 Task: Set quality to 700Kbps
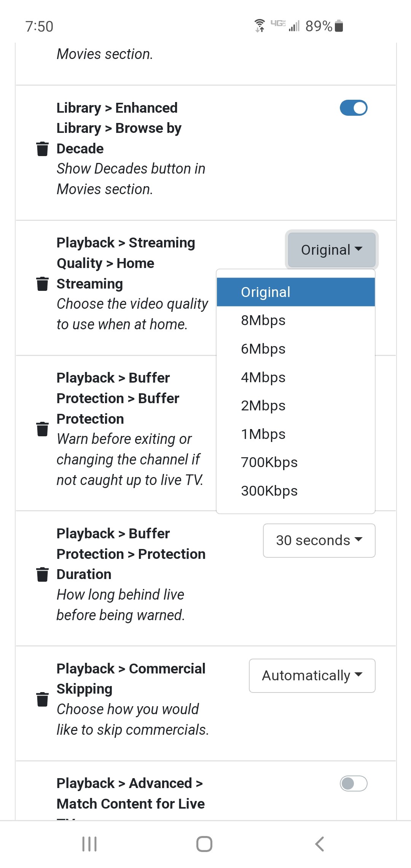click(269, 463)
